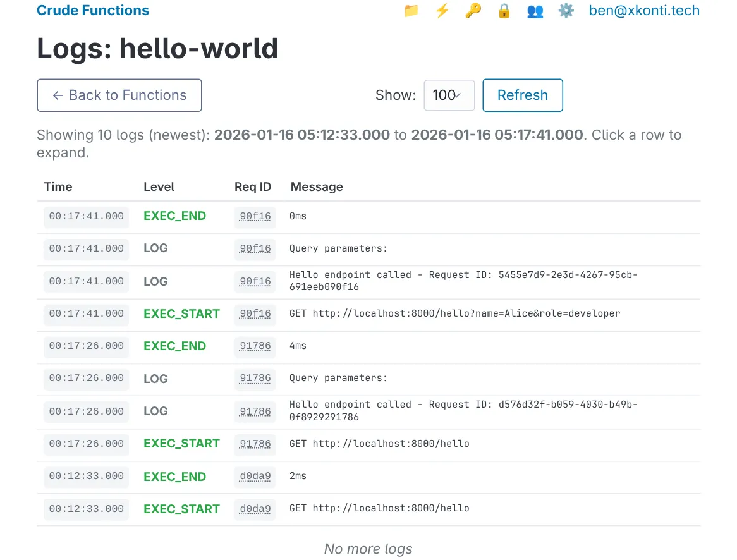This screenshot has width=737, height=560.
Task: Open the folder icon in the header
Action: point(411,11)
